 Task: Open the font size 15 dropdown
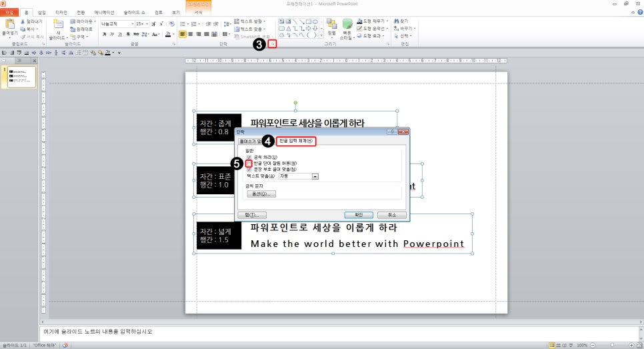pos(147,24)
